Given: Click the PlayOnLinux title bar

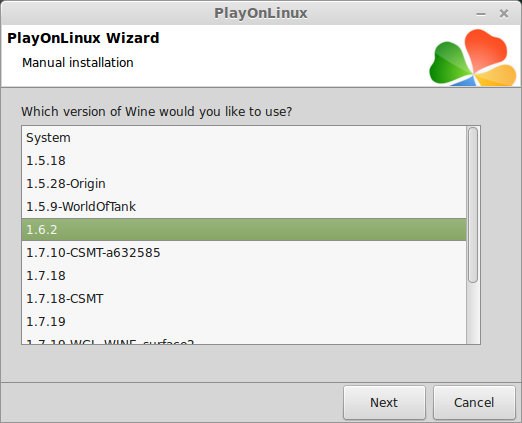Looking at the screenshot, I should point(261,13).
